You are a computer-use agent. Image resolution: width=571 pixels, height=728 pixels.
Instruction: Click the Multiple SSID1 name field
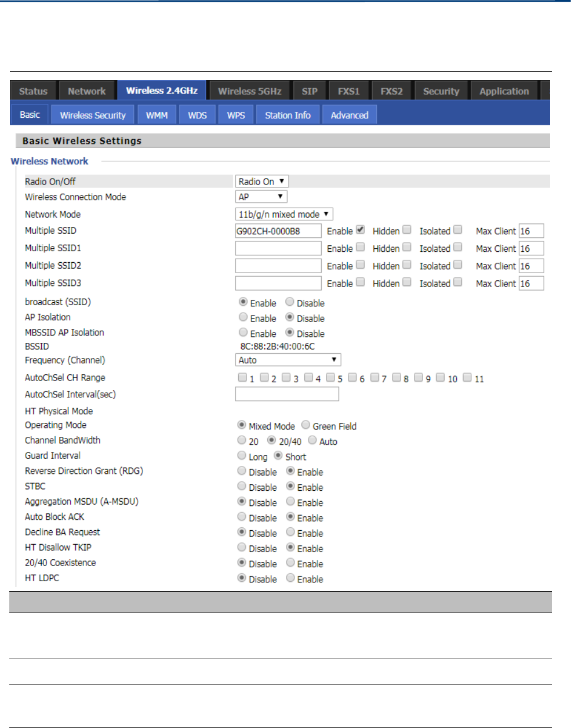(x=278, y=248)
